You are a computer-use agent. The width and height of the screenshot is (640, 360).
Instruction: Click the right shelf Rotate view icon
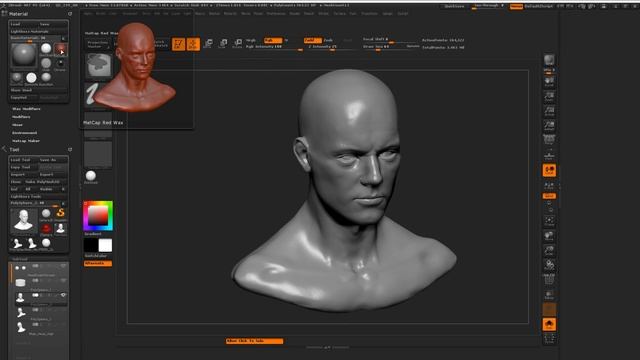click(x=549, y=265)
